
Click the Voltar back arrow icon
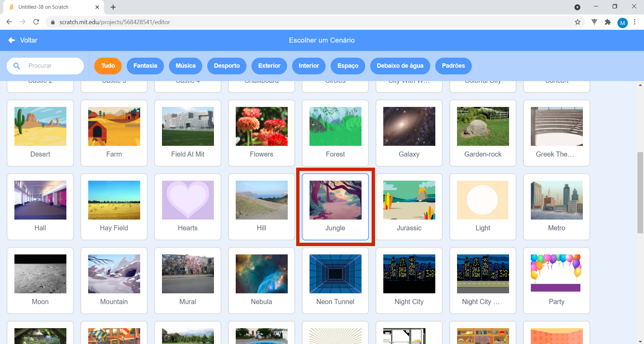12,40
